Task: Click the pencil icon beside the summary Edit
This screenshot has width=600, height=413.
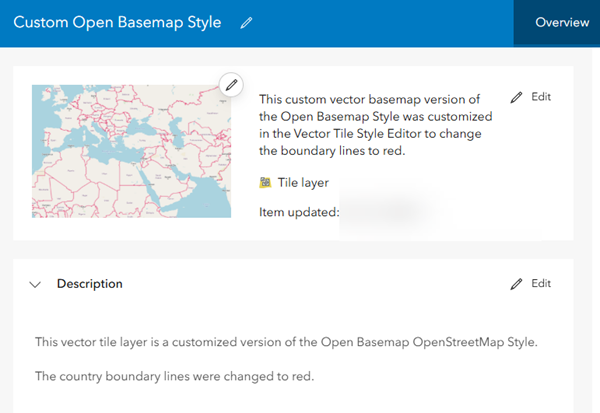Action: click(516, 97)
